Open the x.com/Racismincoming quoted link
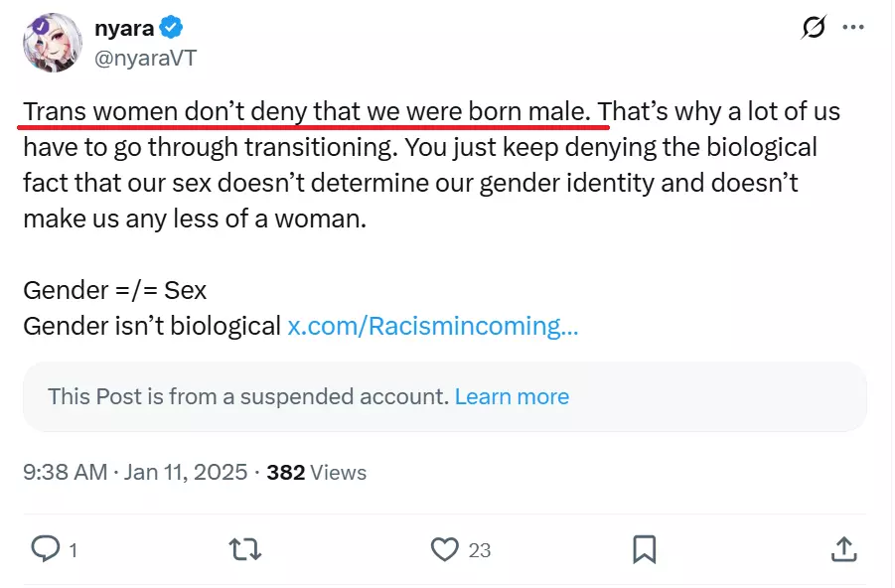 (x=432, y=326)
